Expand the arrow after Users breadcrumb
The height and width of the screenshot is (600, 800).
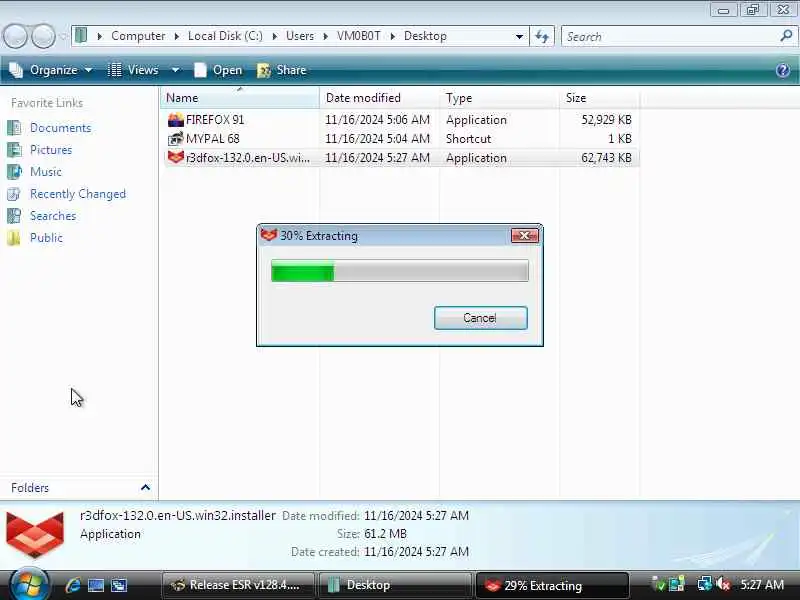coord(326,36)
